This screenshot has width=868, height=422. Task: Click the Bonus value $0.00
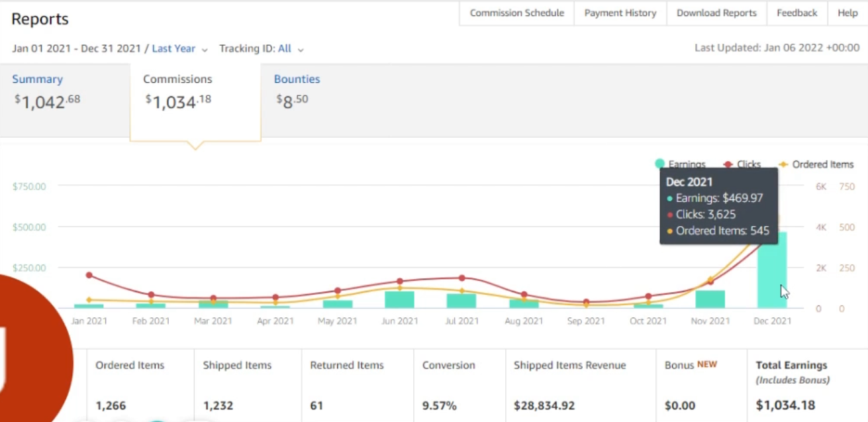[680, 405]
